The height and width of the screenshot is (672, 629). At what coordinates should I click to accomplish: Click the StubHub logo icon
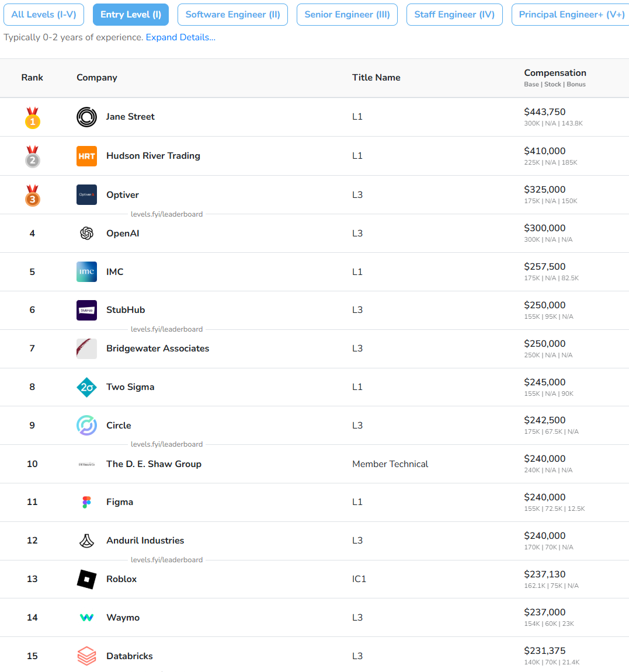point(86,310)
